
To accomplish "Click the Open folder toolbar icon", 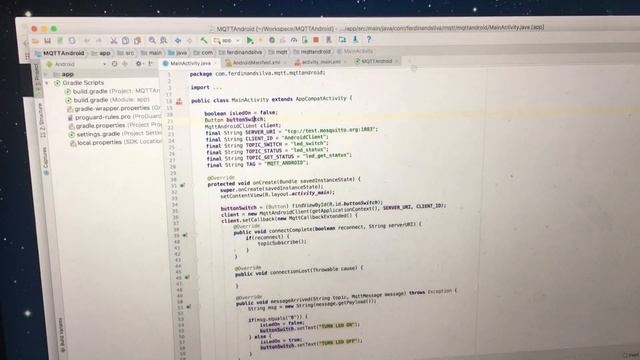I will [x=36, y=41].
